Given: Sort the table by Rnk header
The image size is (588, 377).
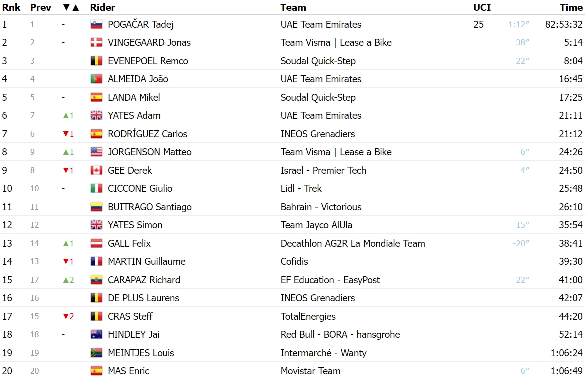Looking at the screenshot, I should click(11, 8).
